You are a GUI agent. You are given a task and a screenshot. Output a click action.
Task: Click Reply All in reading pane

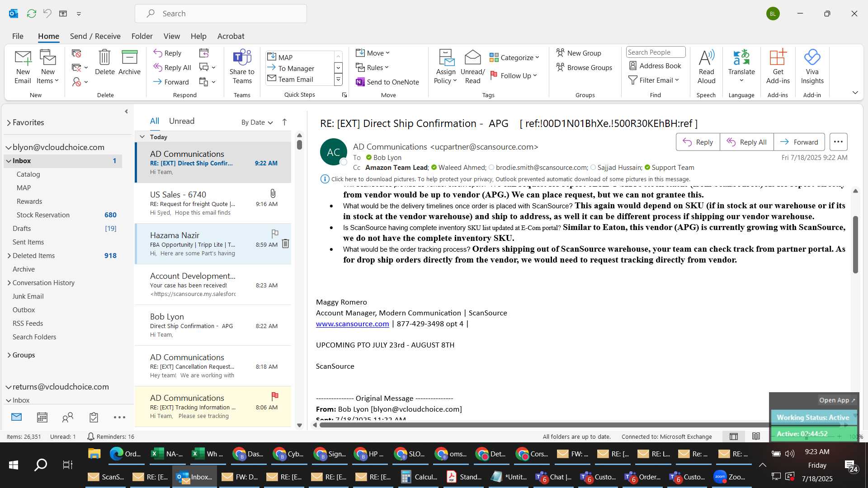click(x=746, y=142)
